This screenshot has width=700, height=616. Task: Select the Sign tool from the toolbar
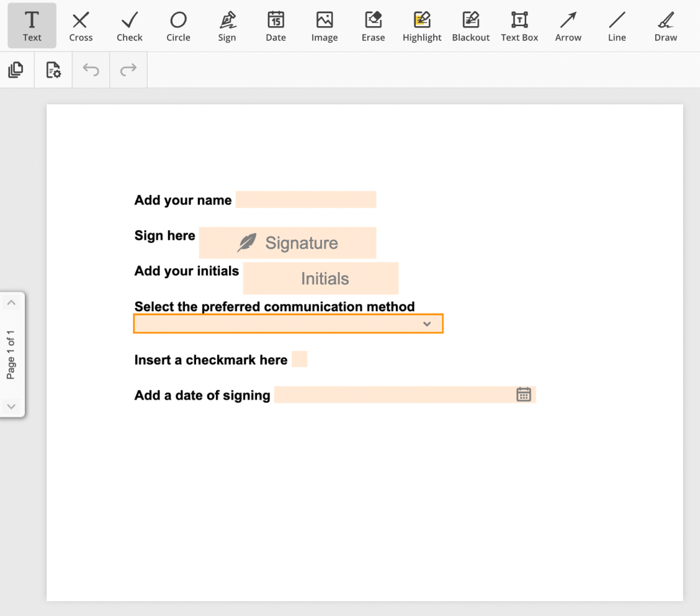tap(227, 25)
